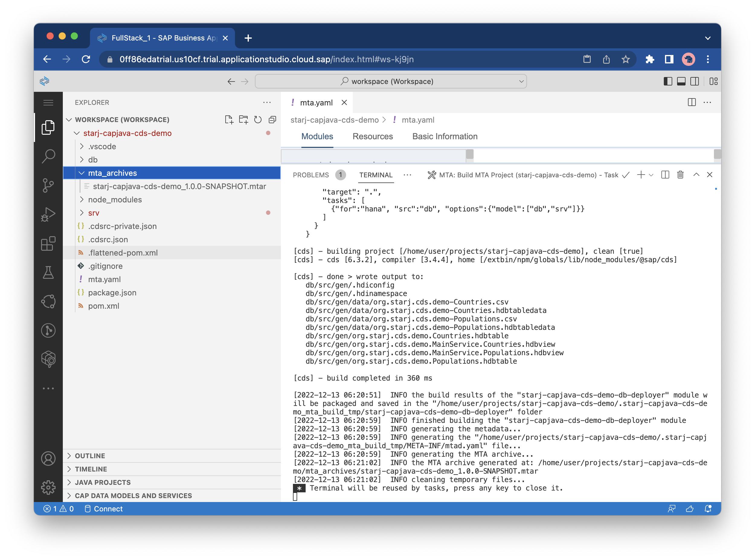Refresh the explorer file tree

(x=258, y=120)
